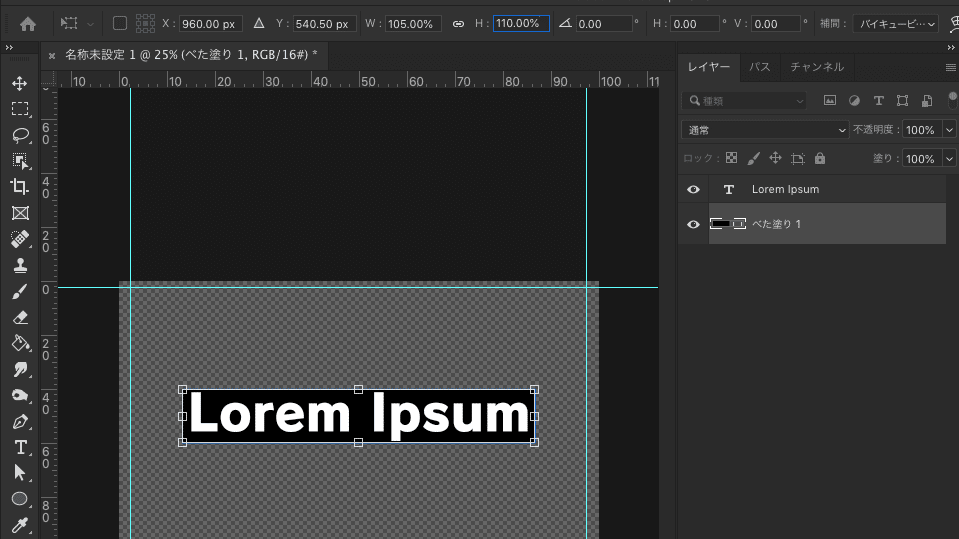Select document tab 名称未設定 1

coord(191,55)
